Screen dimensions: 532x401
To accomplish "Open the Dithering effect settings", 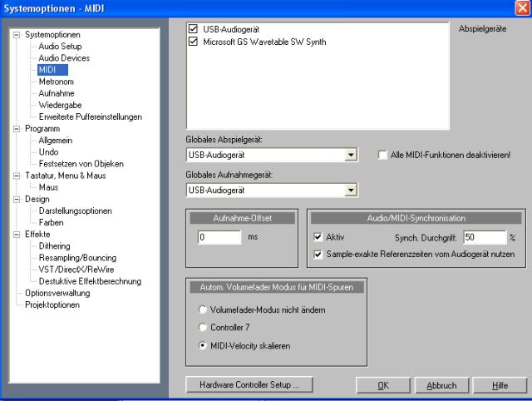I will pyautogui.click(x=54, y=245).
